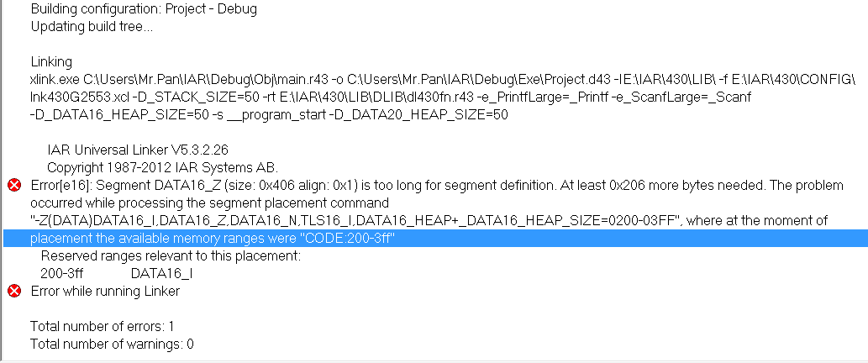This screenshot has height=363, width=868.
Task: Select the 'Building configuration: Project - Debug' line
Action: [144, 9]
